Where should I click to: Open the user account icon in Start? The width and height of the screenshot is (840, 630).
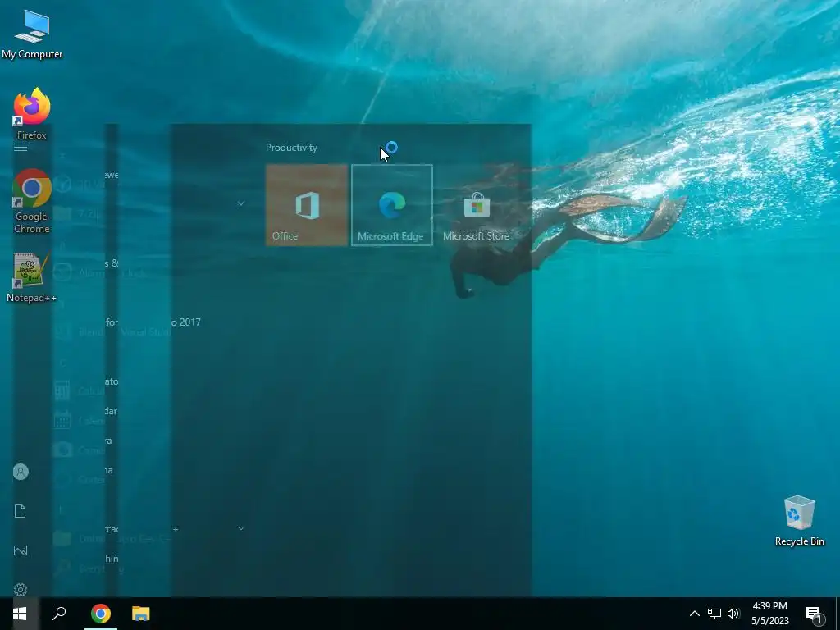[x=21, y=472]
